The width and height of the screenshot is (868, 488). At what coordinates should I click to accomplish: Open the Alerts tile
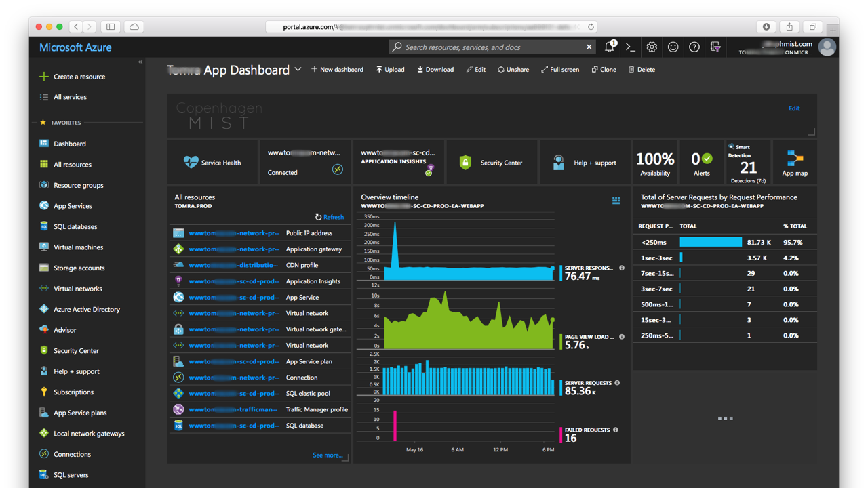702,162
